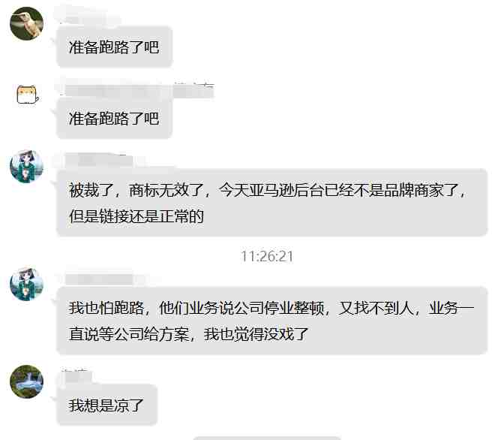Click the partially visible bubble at the bottom edge

coord(267,438)
